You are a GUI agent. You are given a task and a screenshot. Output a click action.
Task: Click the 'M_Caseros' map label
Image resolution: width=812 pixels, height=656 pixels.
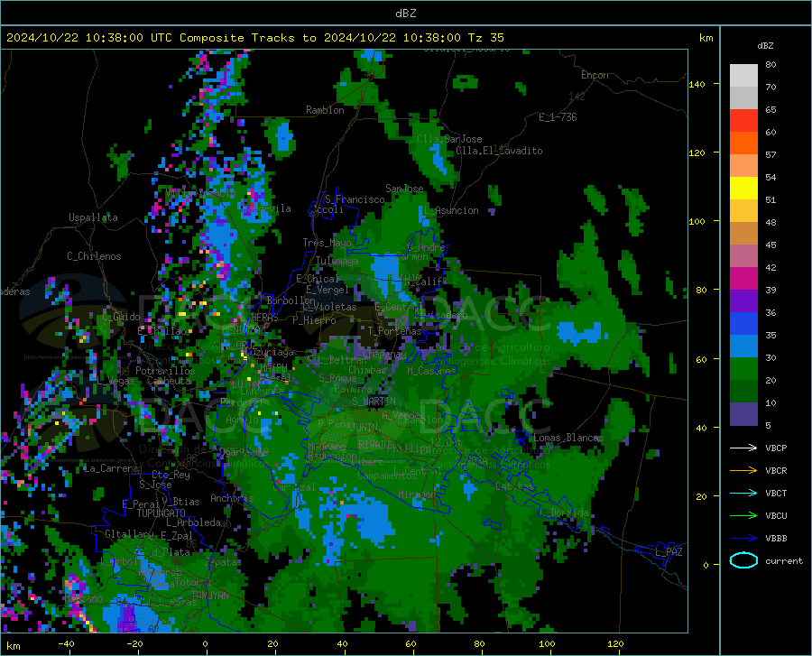pos(431,371)
